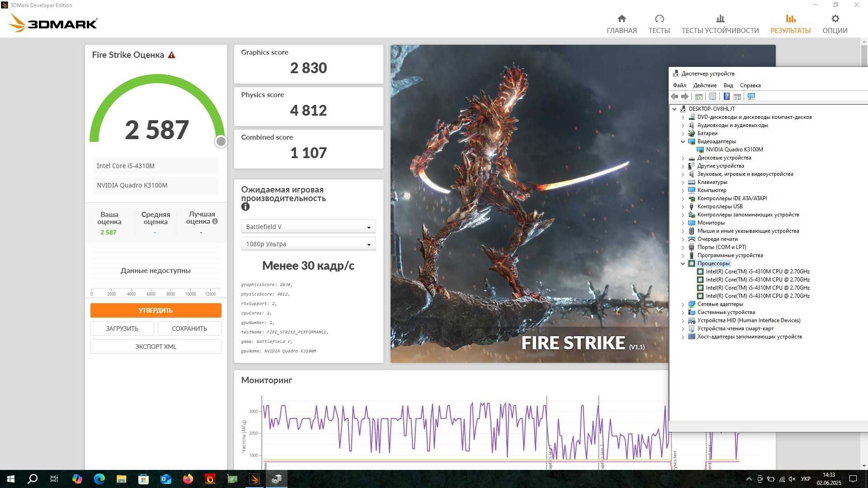Open ТЕСТЫ УСТОЙЧИВОСТИ stress tests tab
The height and width of the screenshot is (488, 868).
[x=720, y=24]
